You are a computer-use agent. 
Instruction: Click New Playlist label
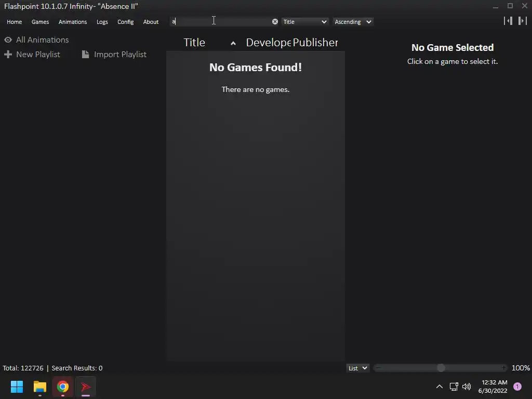coord(38,54)
